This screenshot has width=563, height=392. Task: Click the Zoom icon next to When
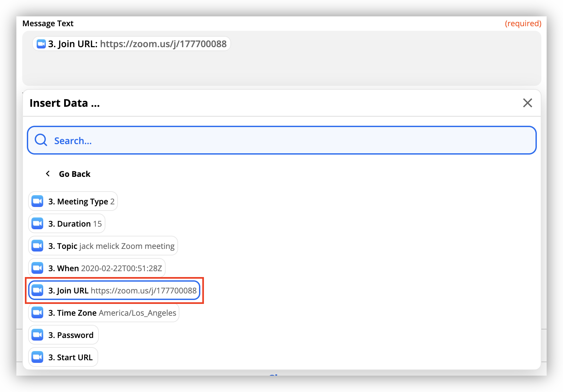click(x=38, y=268)
